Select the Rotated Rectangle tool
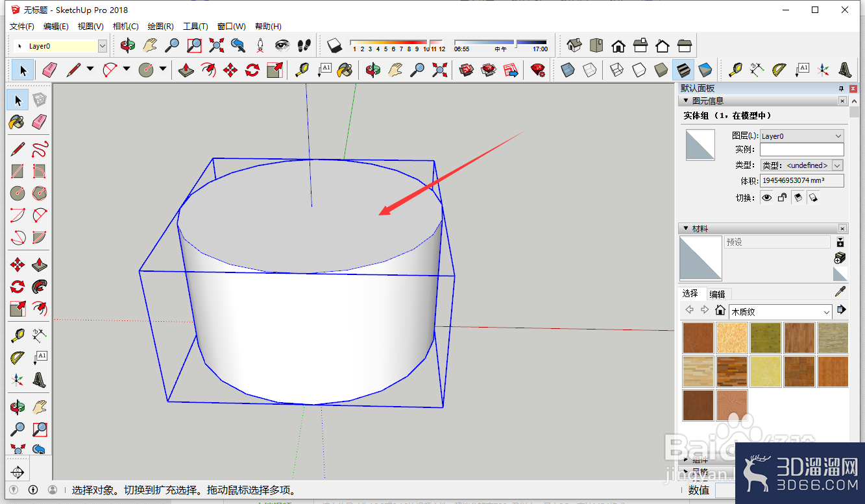This screenshot has height=504, width=865. click(x=40, y=172)
